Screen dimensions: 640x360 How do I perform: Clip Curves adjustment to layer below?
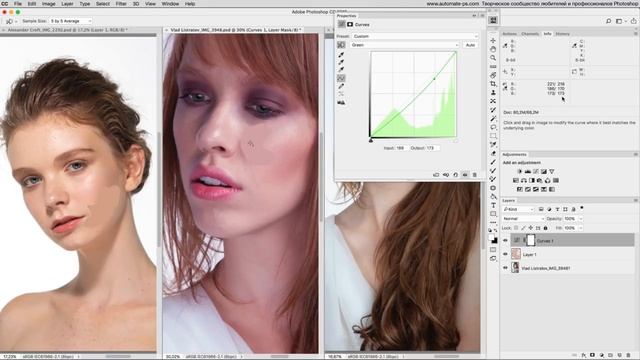(436, 175)
